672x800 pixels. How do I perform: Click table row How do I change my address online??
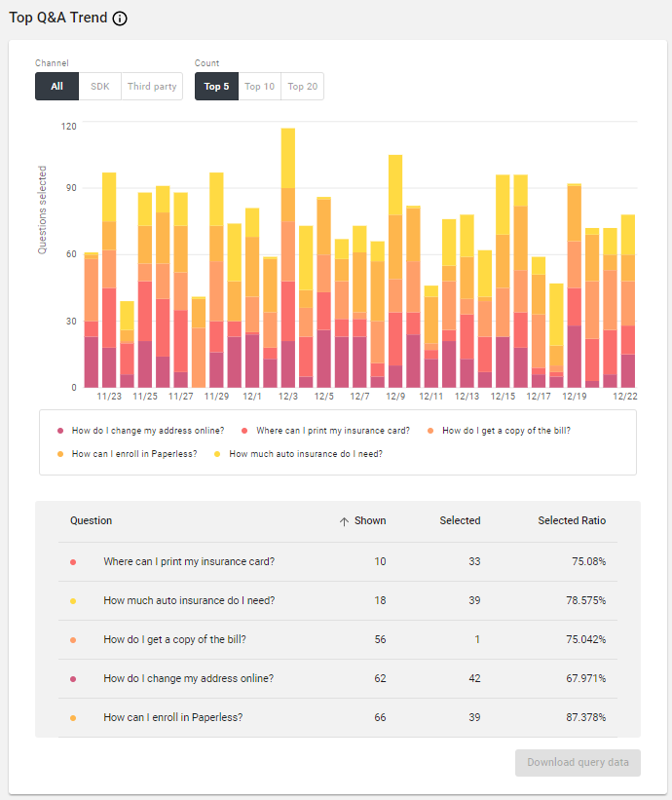[x=338, y=679]
